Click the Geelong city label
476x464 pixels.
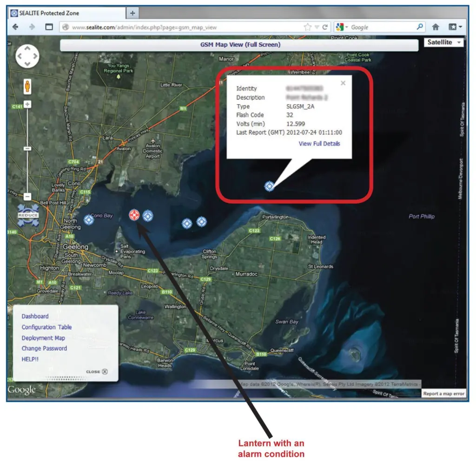tap(75, 247)
